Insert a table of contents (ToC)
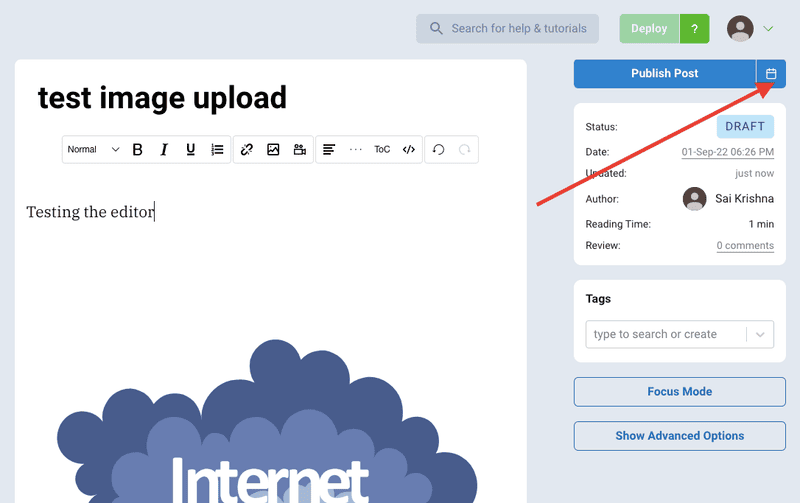 coord(382,150)
